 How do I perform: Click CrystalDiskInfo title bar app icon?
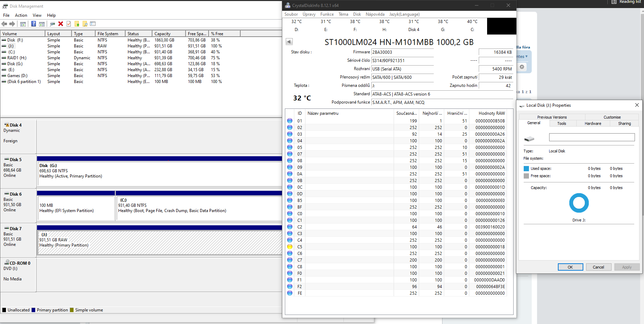pyautogui.click(x=288, y=5)
